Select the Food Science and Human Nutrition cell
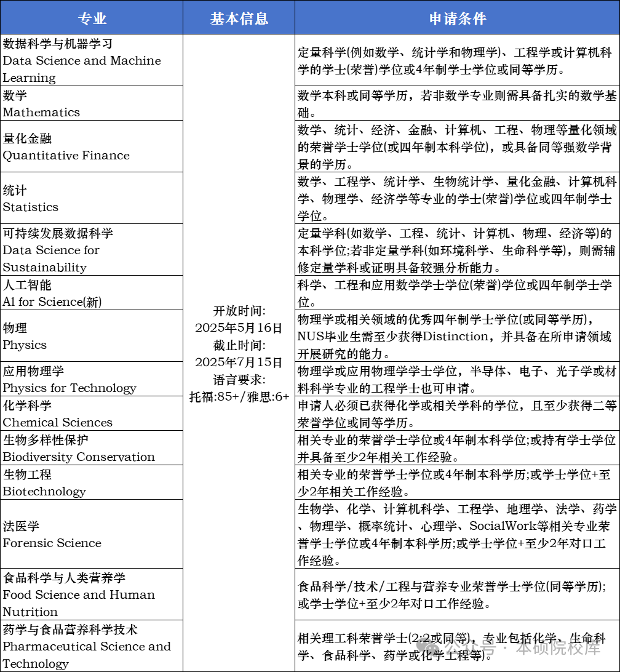620x672 pixels. (x=92, y=594)
